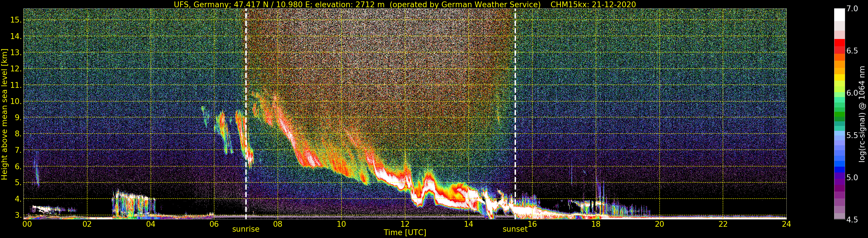This screenshot has width=868, height=238.
Task: Click the 'log(rc-signal) @ 1064 nm' colorbar label
Action: click(861, 114)
